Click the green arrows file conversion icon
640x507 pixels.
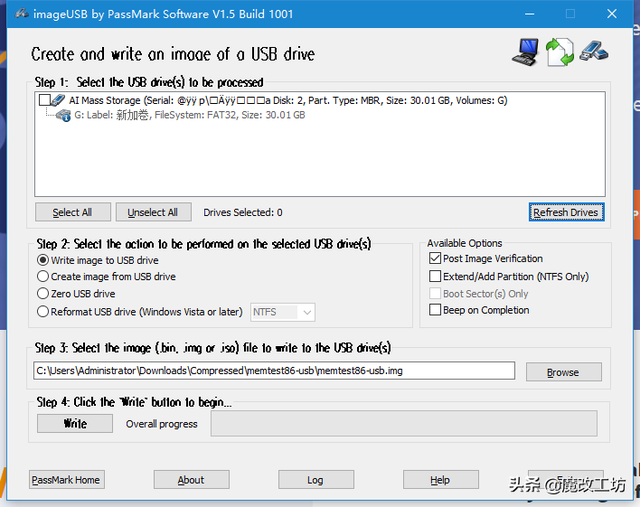click(x=560, y=52)
